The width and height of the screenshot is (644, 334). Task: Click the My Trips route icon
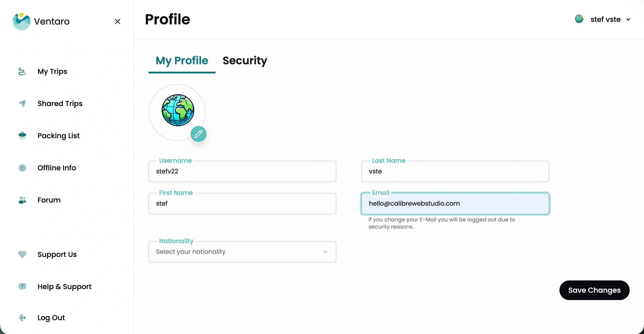(x=22, y=72)
